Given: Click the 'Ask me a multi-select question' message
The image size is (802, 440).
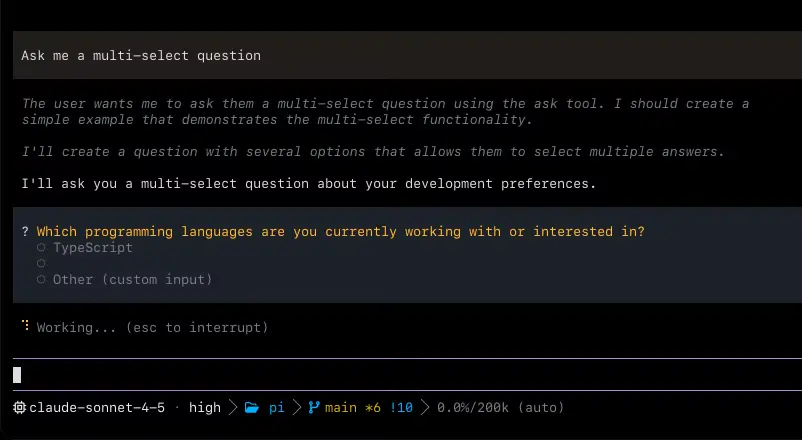Looking at the screenshot, I should point(141,55).
